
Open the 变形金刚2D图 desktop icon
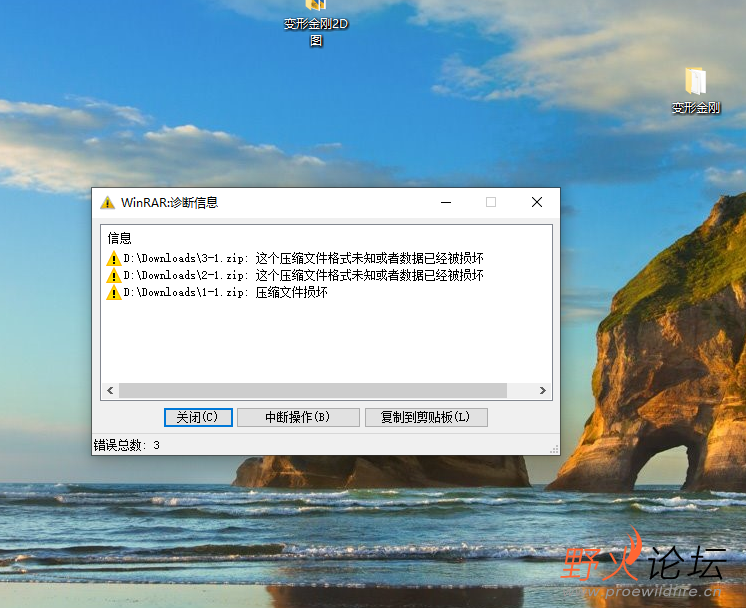point(316,24)
